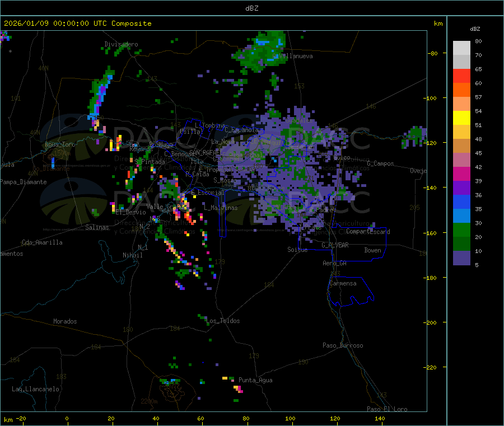504x426 pixels.
Task: Click the Bowen map label
Action: pyautogui.click(x=372, y=250)
